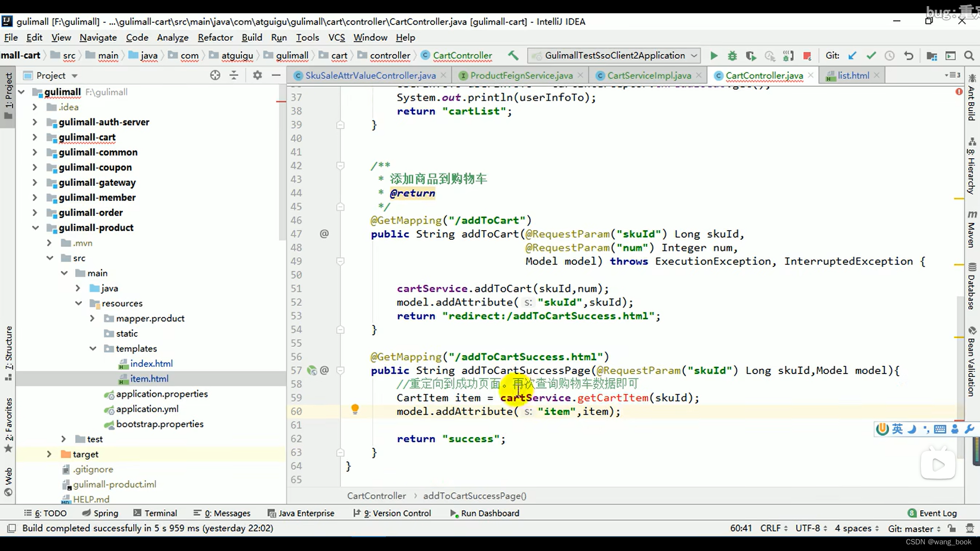Toggle IME English mode indicator
The image size is (980, 551).
(x=897, y=429)
